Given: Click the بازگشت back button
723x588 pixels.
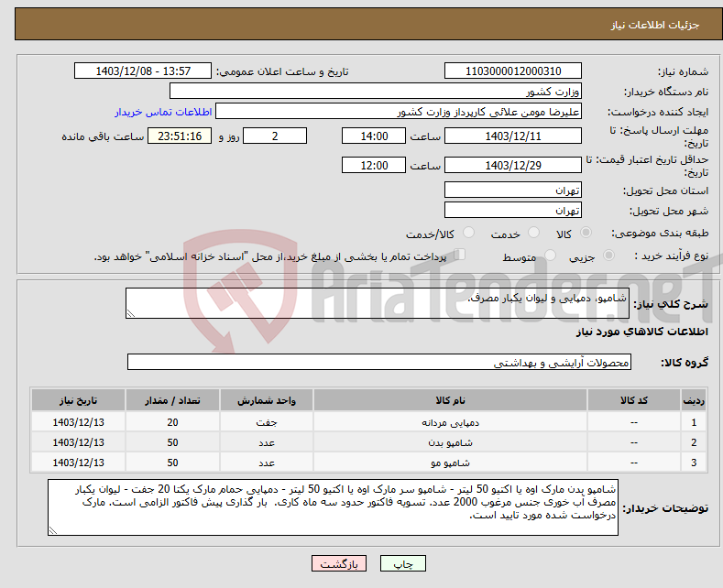Looking at the screenshot, I should pyautogui.click(x=339, y=563).
